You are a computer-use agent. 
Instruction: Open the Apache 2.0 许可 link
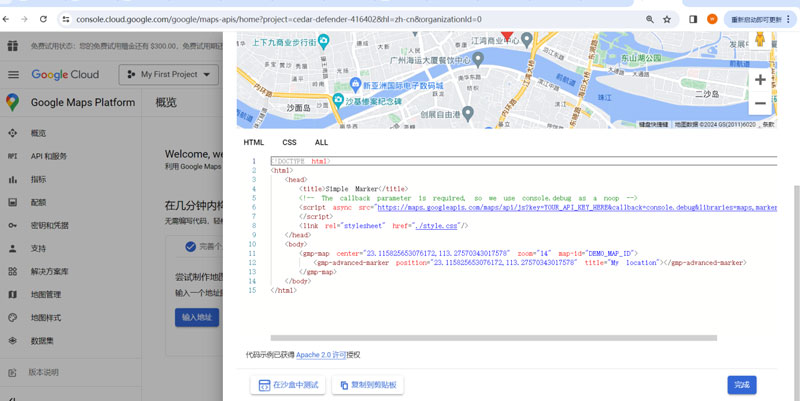(x=321, y=354)
